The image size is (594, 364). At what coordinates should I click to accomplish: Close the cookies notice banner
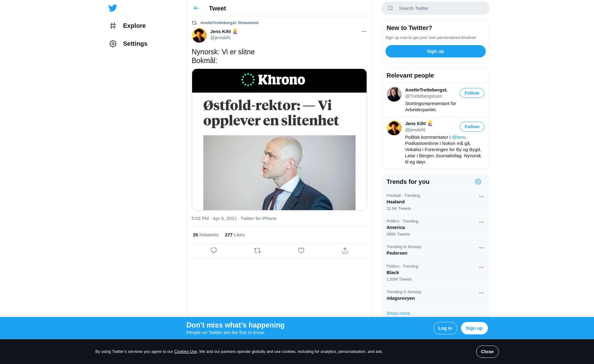(x=487, y=352)
